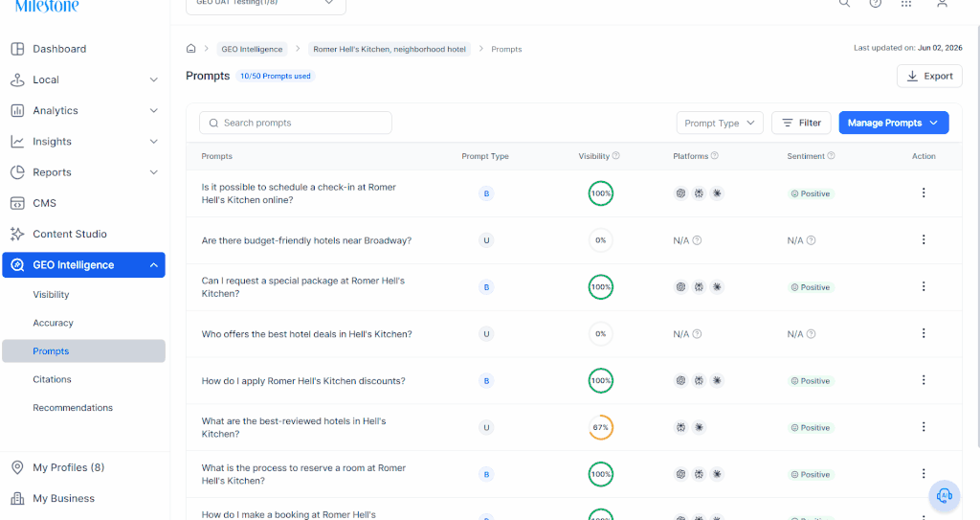980x520 pixels.
Task: Click the 67% visibility ring for best-reviewed hotels
Action: coord(601,427)
